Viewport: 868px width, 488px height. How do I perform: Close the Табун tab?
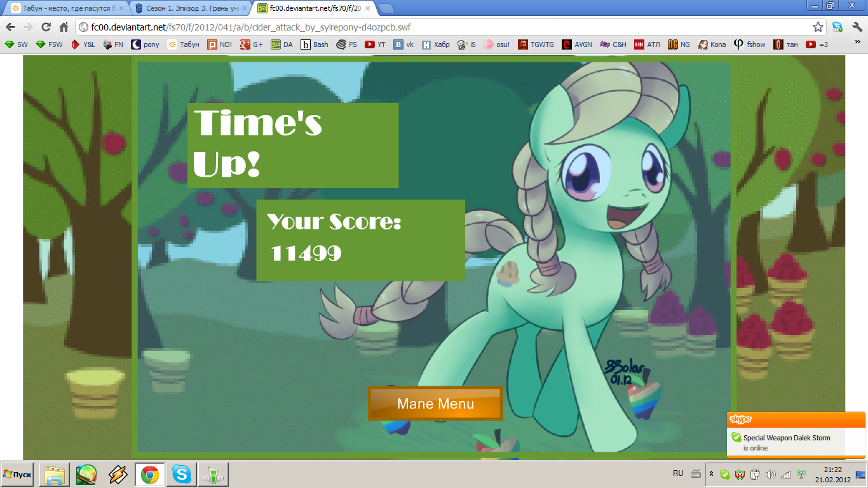121,9
